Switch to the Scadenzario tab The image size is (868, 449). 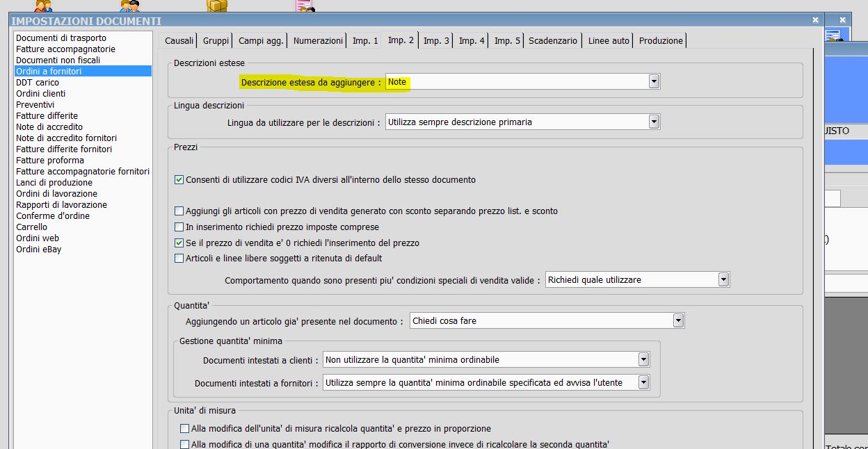tap(553, 41)
